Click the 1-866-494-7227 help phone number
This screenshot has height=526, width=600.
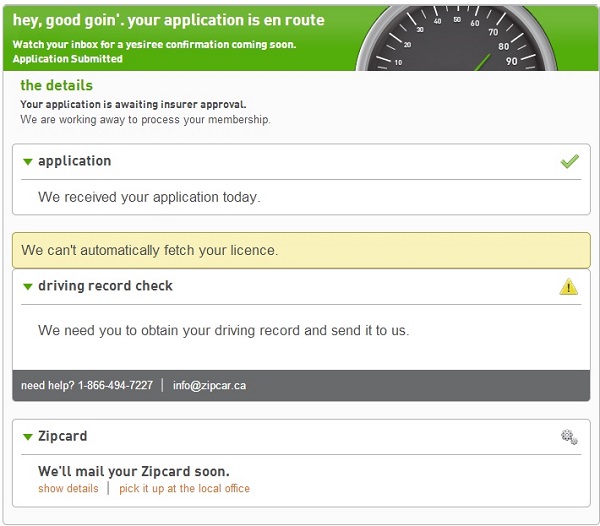click(116, 385)
